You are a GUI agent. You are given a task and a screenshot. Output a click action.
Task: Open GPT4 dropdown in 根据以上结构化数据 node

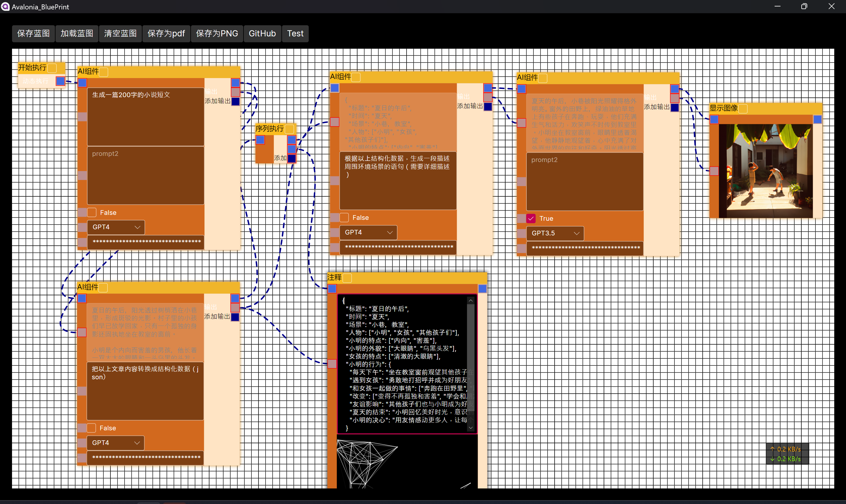[368, 233]
